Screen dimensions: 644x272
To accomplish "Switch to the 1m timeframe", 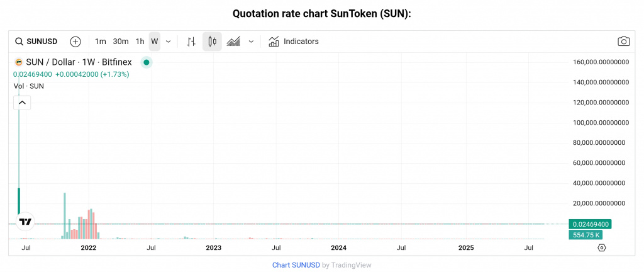I will click(x=101, y=42).
